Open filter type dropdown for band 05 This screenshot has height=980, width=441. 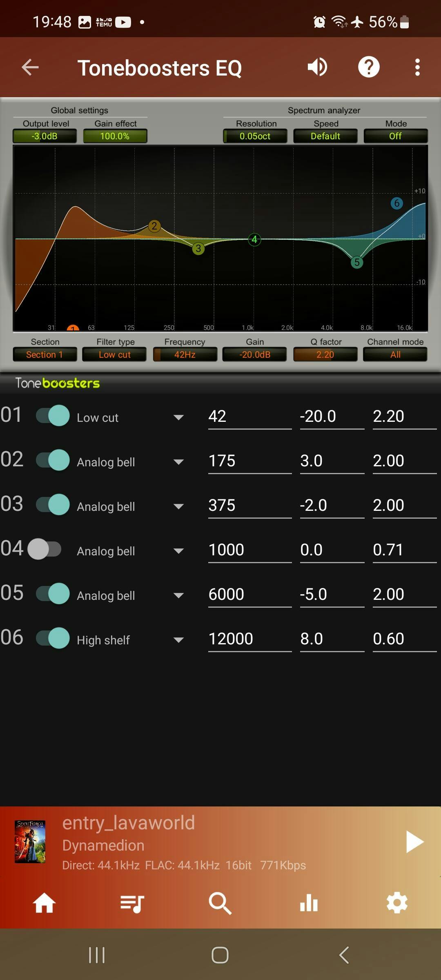coord(178,595)
